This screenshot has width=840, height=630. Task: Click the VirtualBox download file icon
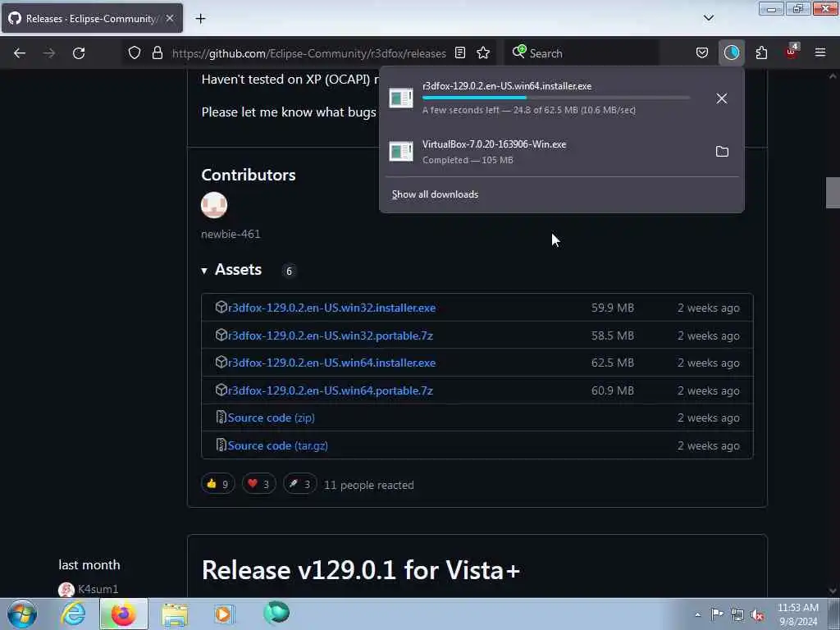pos(400,152)
